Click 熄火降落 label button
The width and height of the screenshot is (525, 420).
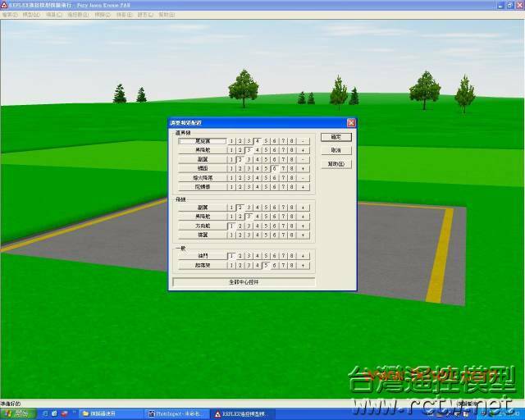[x=203, y=178]
